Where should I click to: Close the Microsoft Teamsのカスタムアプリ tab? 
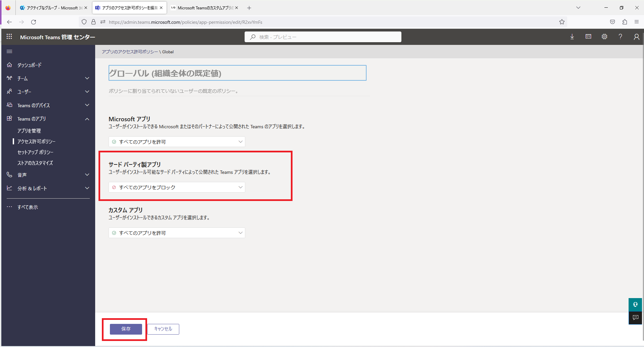[237, 8]
